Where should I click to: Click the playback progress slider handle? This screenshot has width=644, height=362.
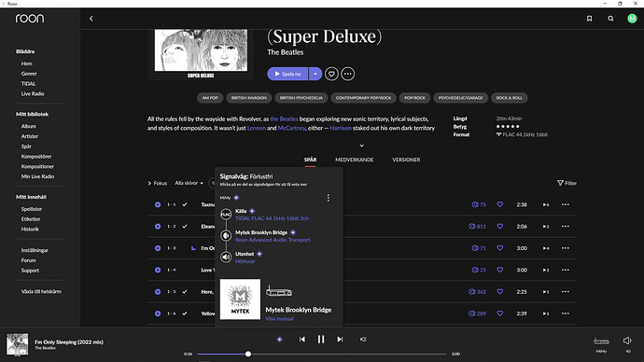point(248,354)
